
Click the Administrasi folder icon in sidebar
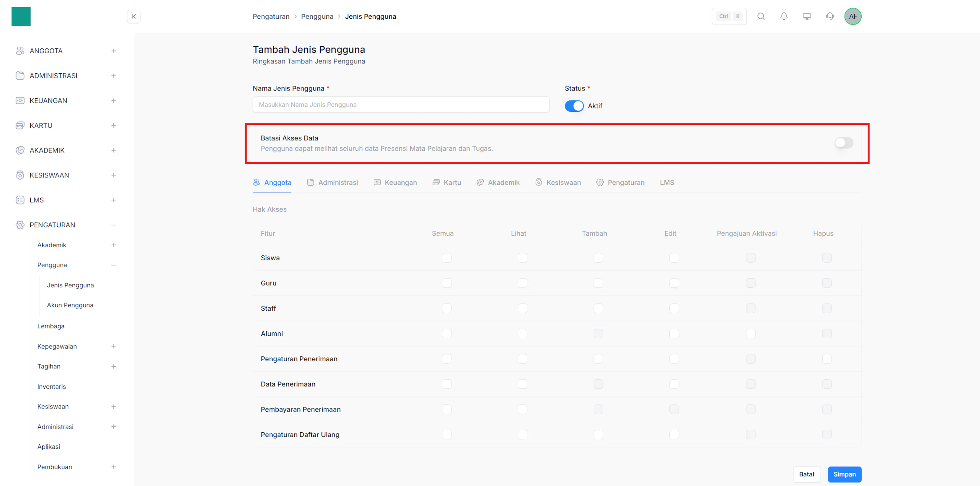(20, 76)
